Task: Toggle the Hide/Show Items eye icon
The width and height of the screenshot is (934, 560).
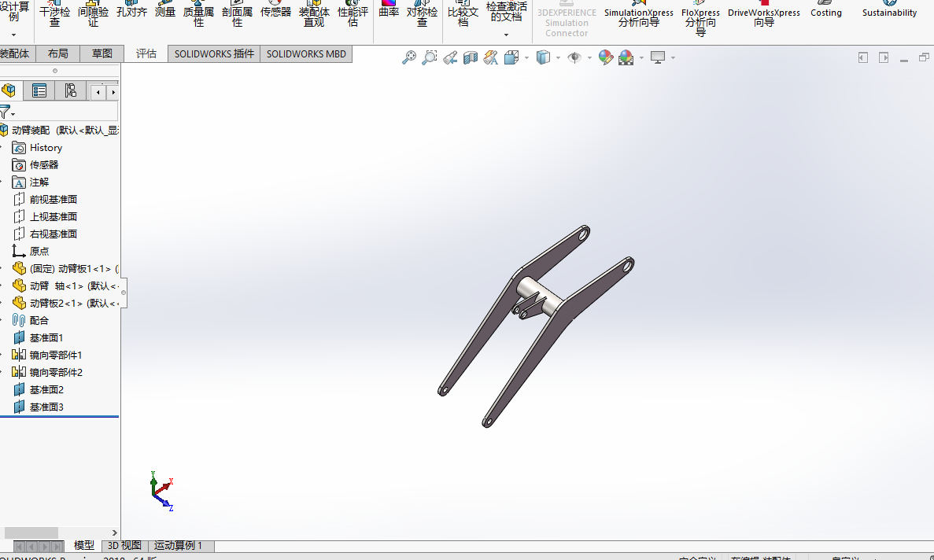Action: tap(574, 57)
